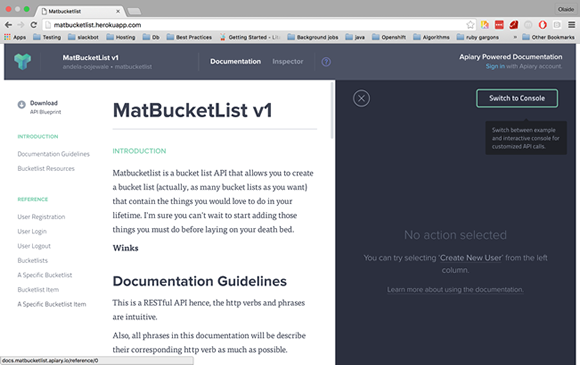Click the 'Create New User' link

point(471,258)
